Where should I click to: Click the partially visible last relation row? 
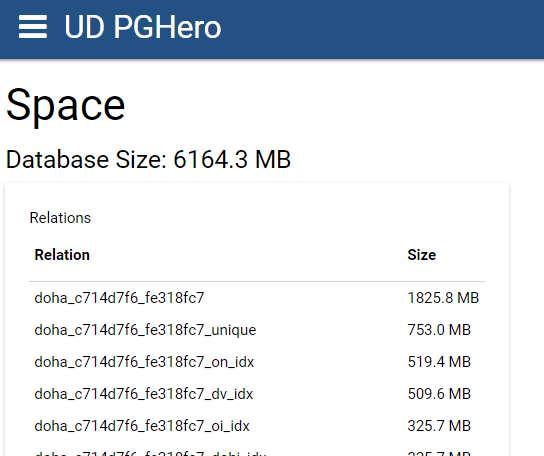tap(257, 452)
